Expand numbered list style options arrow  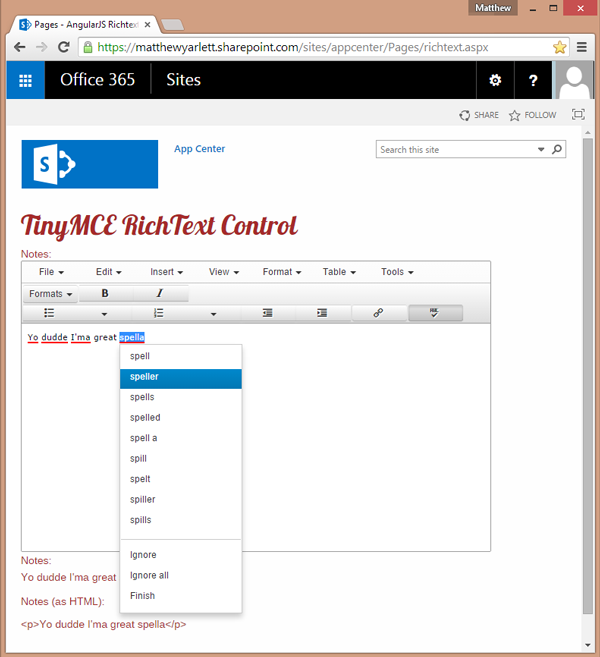[213, 314]
